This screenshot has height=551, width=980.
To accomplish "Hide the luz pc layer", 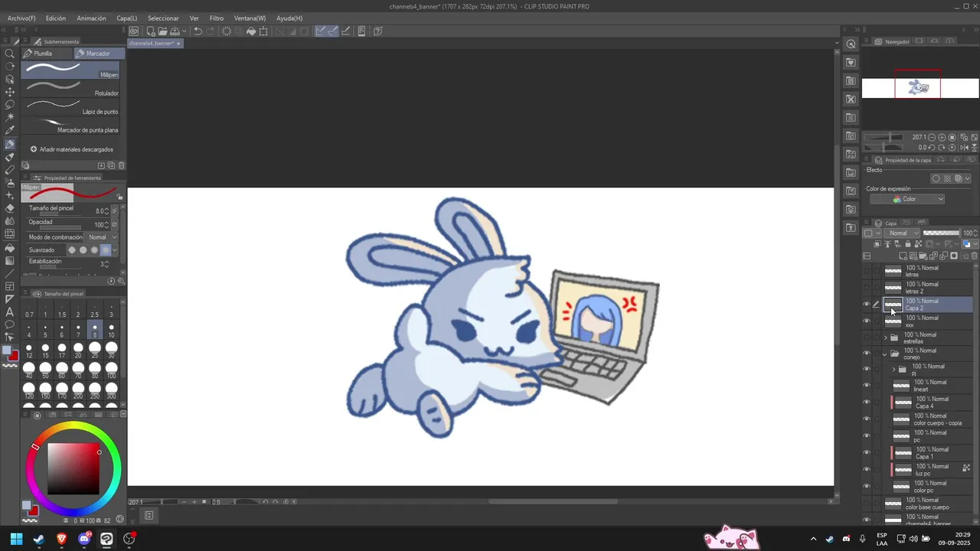I will click(x=867, y=470).
